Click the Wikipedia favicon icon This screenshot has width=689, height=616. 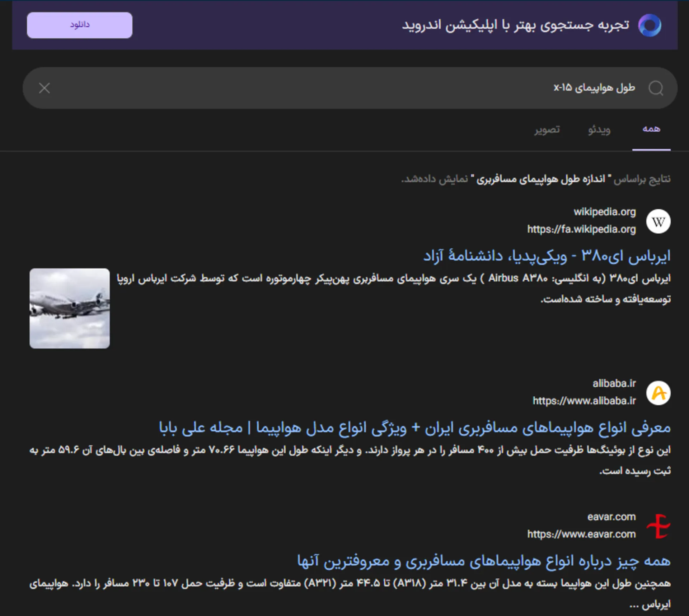tap(659, 221)
